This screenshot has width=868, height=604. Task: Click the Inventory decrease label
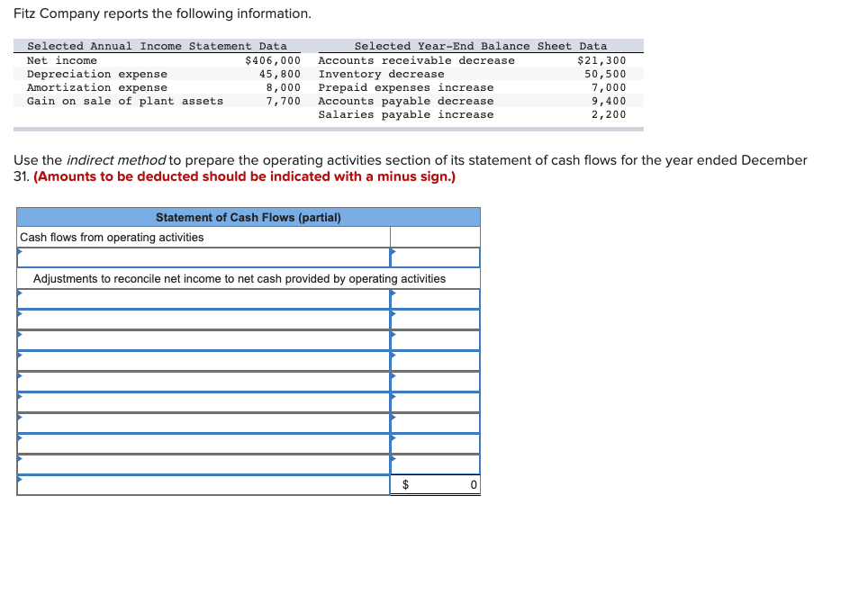(x=381, y=74)
